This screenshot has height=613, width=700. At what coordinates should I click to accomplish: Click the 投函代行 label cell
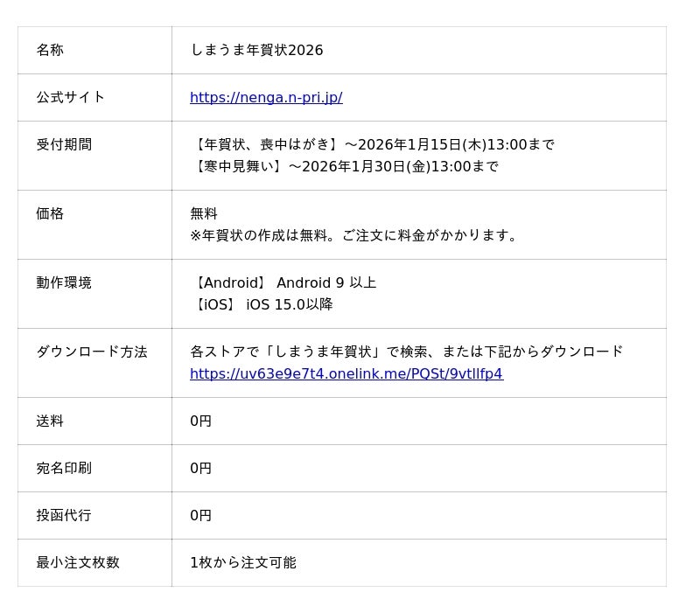tap(64, 515)
